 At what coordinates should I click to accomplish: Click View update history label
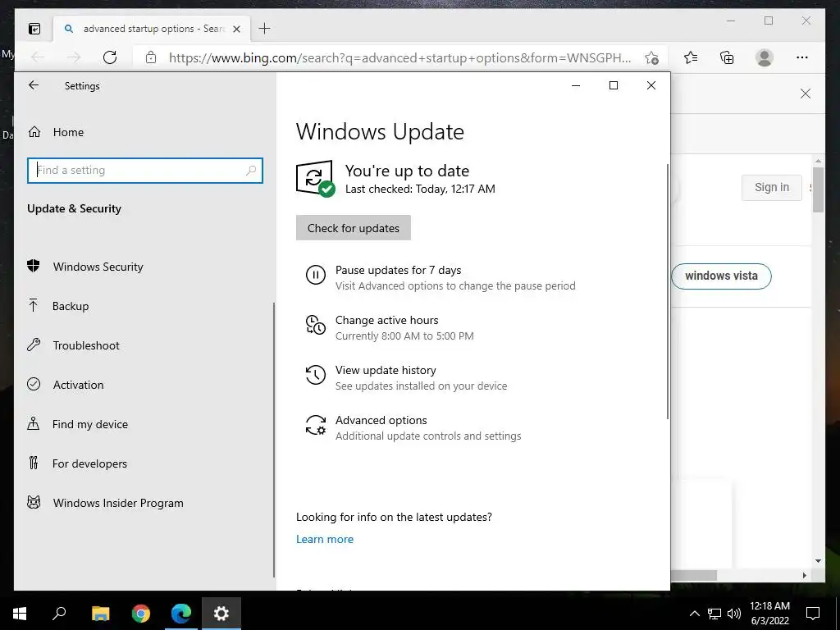tap(386, 370)
